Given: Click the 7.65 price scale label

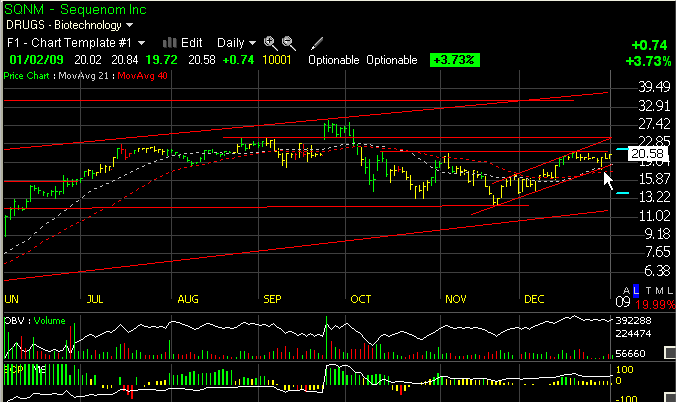Looking at the screenshot, I should (x=657, y=252).
